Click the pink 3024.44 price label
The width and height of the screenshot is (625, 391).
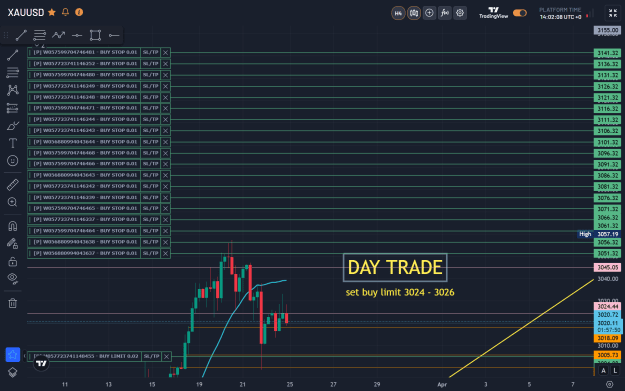point(607,307)
